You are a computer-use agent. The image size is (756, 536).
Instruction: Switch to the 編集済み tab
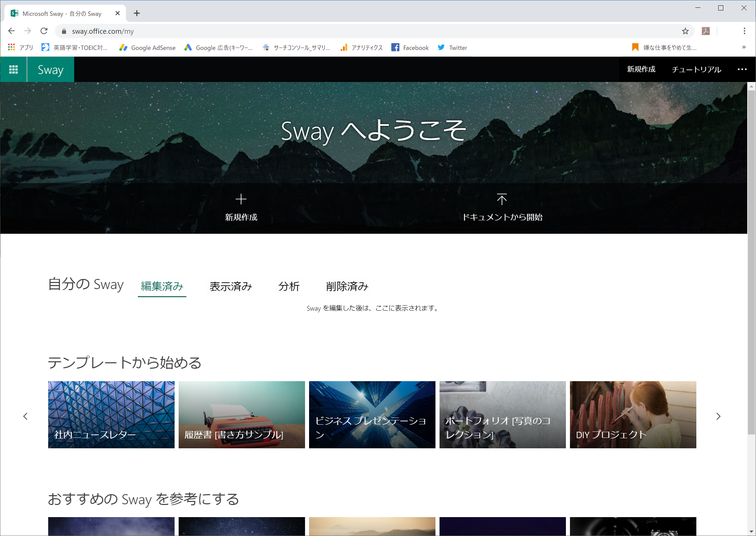coord(162,286)
